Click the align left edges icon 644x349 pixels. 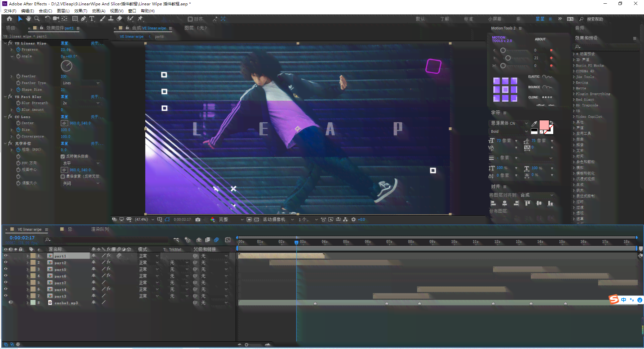493,203
